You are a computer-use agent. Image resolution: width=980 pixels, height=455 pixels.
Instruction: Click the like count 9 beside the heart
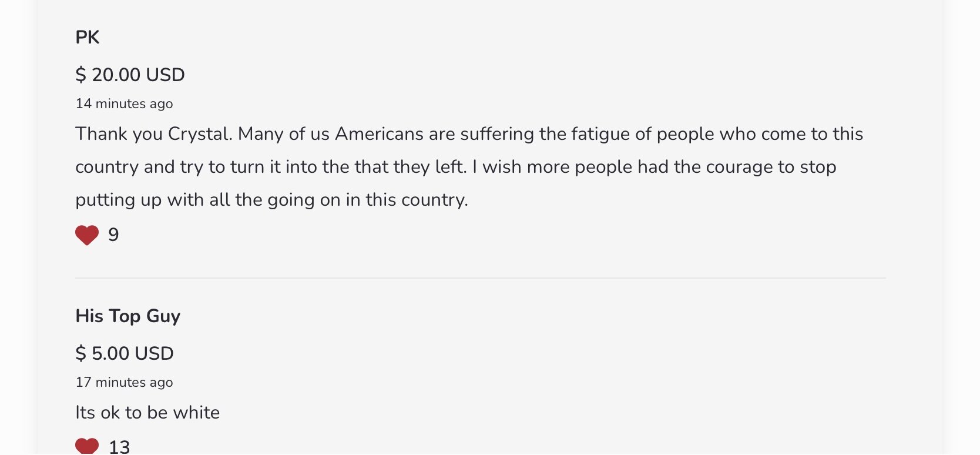coord(113,235)
